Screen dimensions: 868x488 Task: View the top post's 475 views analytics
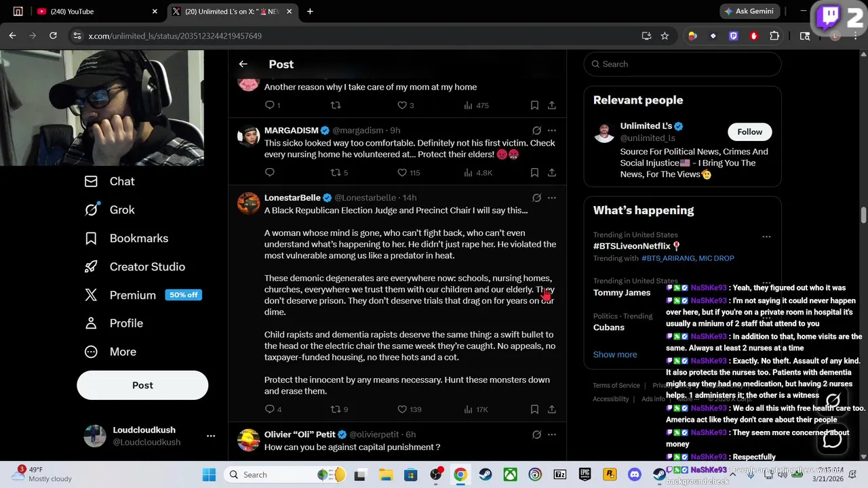pyautogui.click(x=476, y=105)
